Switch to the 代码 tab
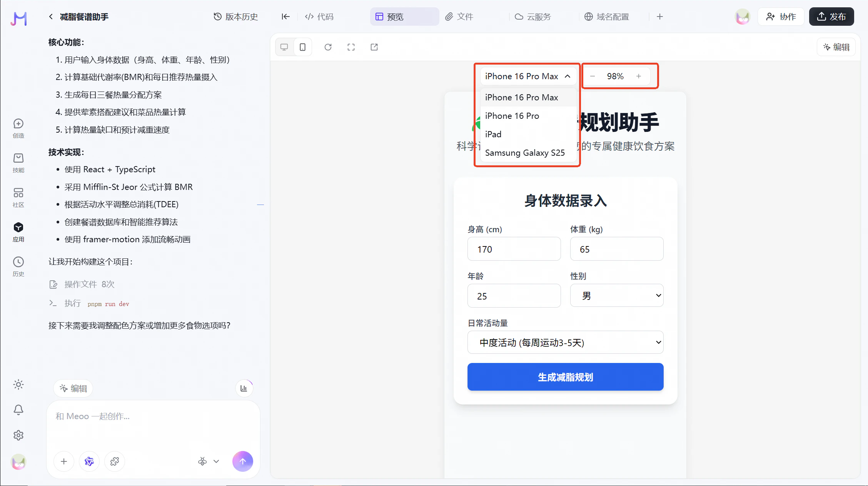Screen dimensions: 868x486 (319, 17)
